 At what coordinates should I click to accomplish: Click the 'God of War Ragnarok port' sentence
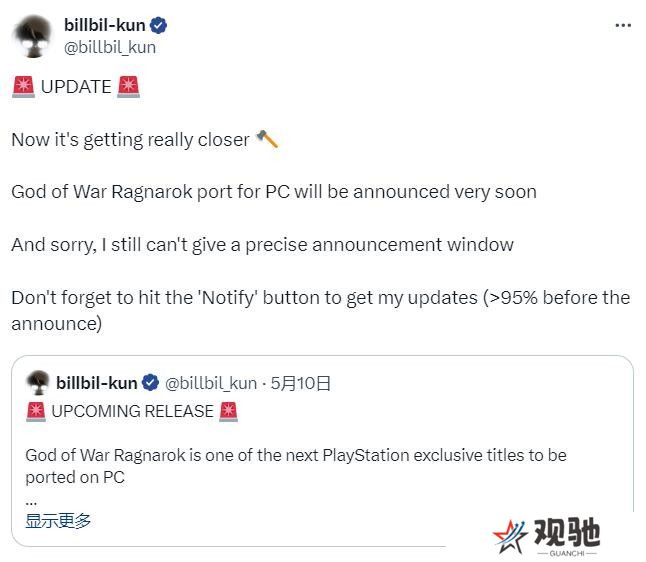click(274, 192)
